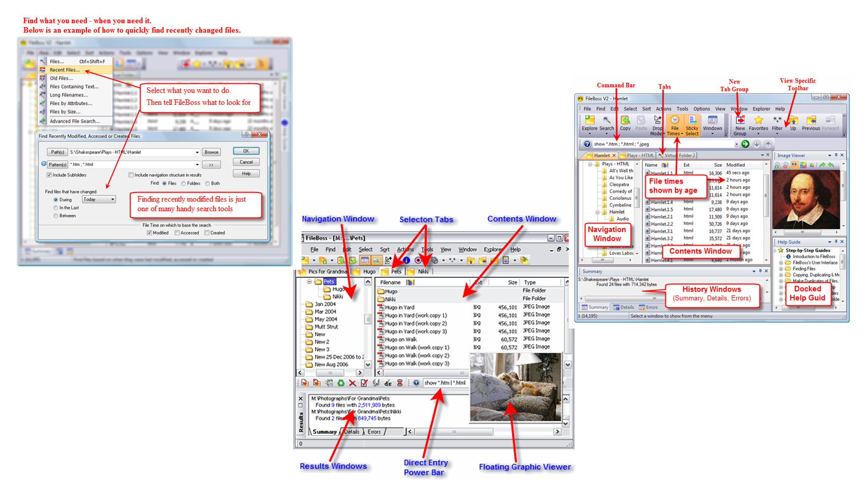868x488 pixels.
Task: Open the File Times dropdown arrow
Action: point(682,134)
